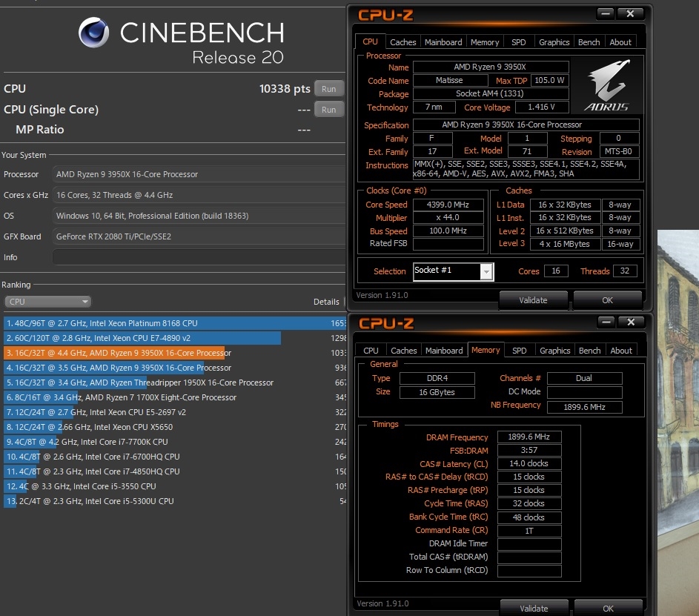Click the DRAM Frequency 1899.6 MHz value
The width and height of the screenshot is (699, 616).
[x=529, y=437]
